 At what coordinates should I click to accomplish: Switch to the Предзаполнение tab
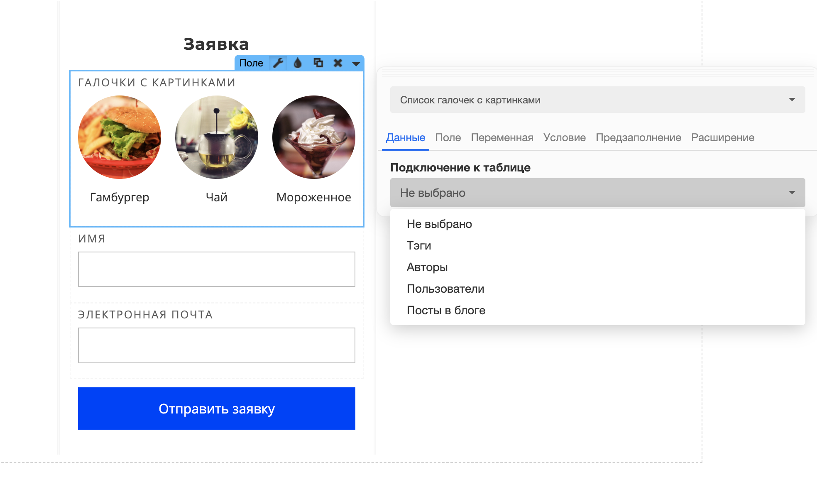638,137
